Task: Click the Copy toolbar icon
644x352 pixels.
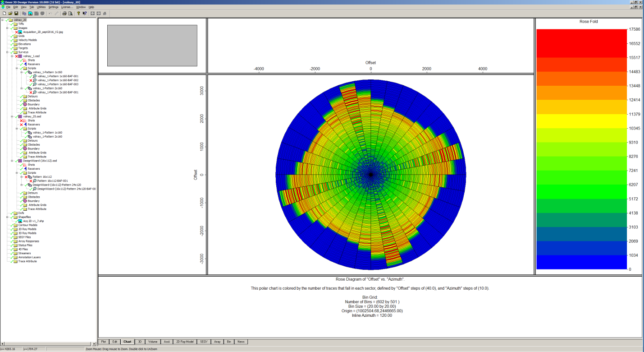Action: pos(24,14)
